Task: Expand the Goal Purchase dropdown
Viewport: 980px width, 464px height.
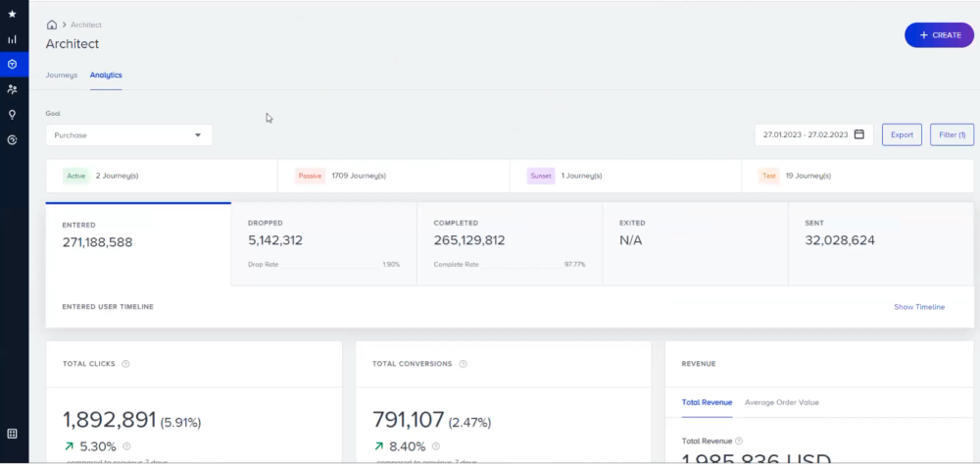Action: [128, 135]
